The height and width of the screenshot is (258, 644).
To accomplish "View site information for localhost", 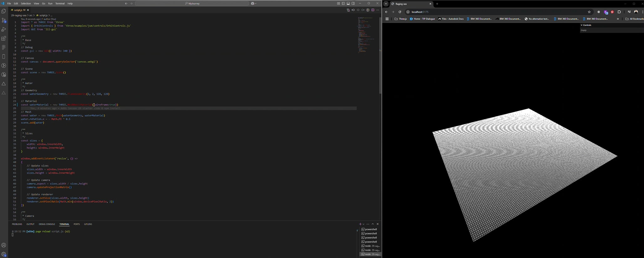I will [x=408, y=12].
